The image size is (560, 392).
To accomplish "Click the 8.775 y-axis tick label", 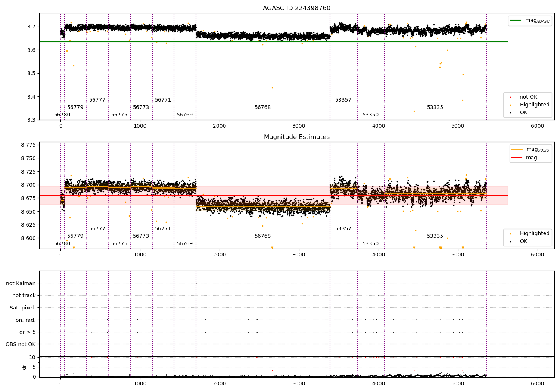I will click(x=28, y=145).
